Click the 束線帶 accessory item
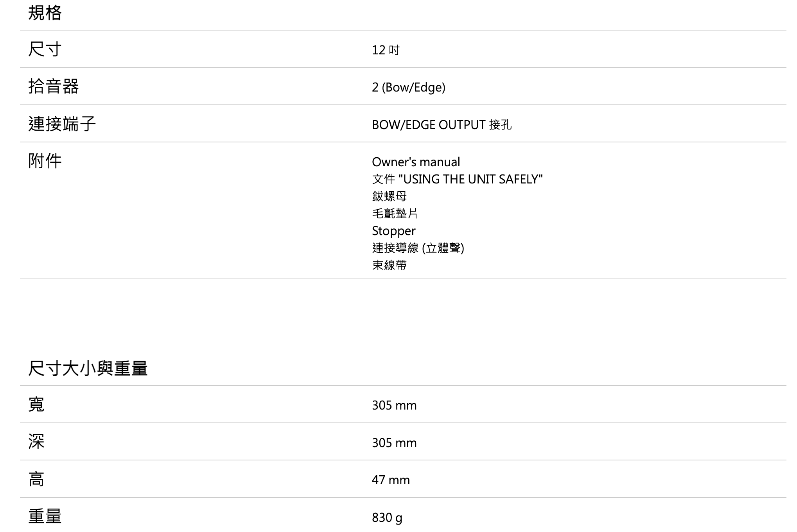This screenshot has width=797, height=532. coord(389,265)
